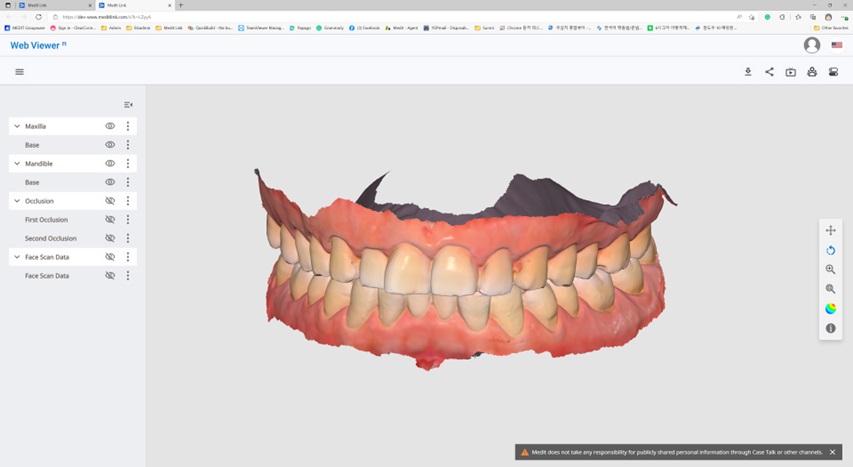Viewport: 853px width, 467px height.
Task: Hide the Maxilla model
Action: [110, 126]
